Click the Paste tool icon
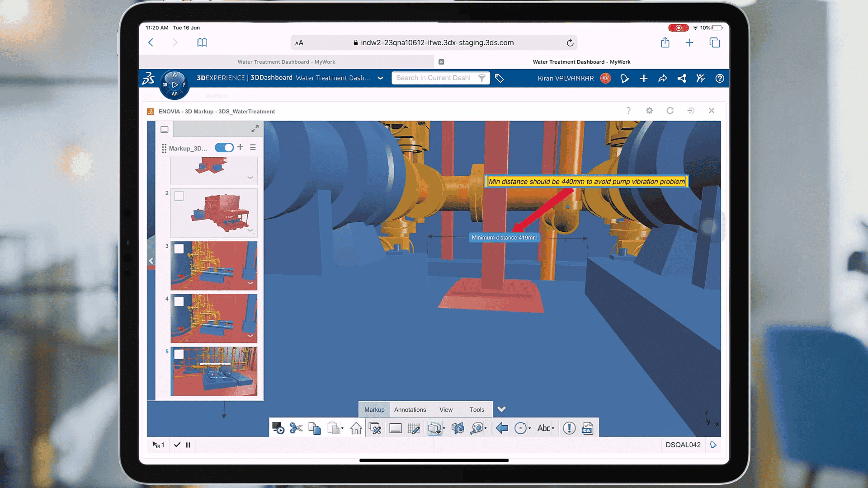 333,428
